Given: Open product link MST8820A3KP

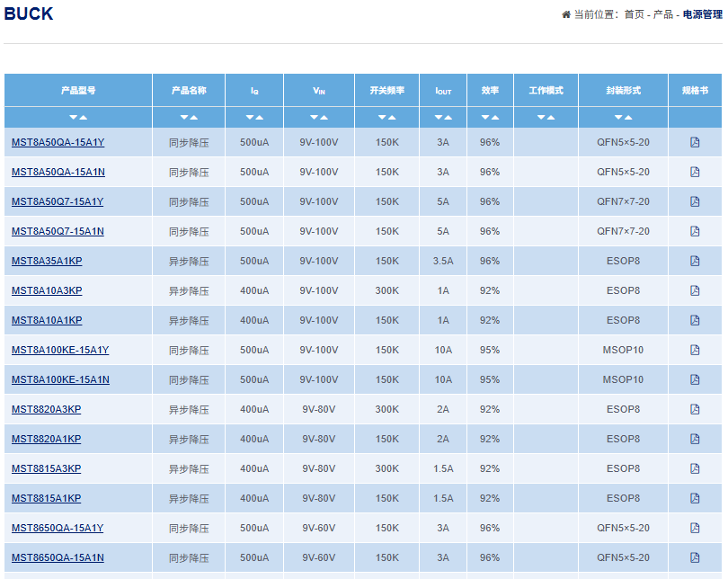Looking at the screenshot, I should point(47,409).
